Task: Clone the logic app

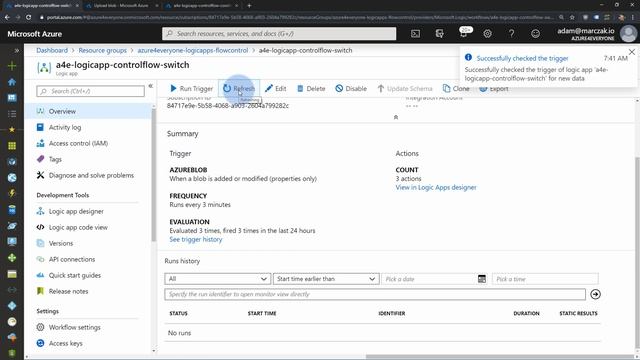Action: (456, 89)
